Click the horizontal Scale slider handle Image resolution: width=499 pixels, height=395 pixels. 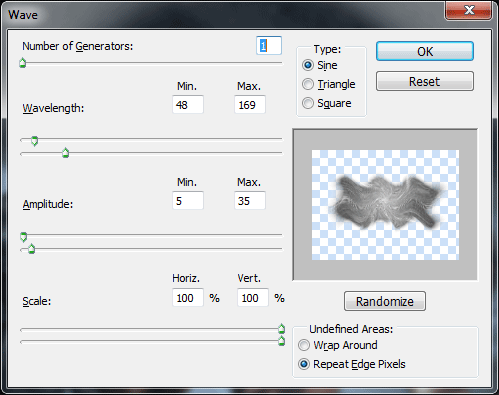click(x=281, y=329)
